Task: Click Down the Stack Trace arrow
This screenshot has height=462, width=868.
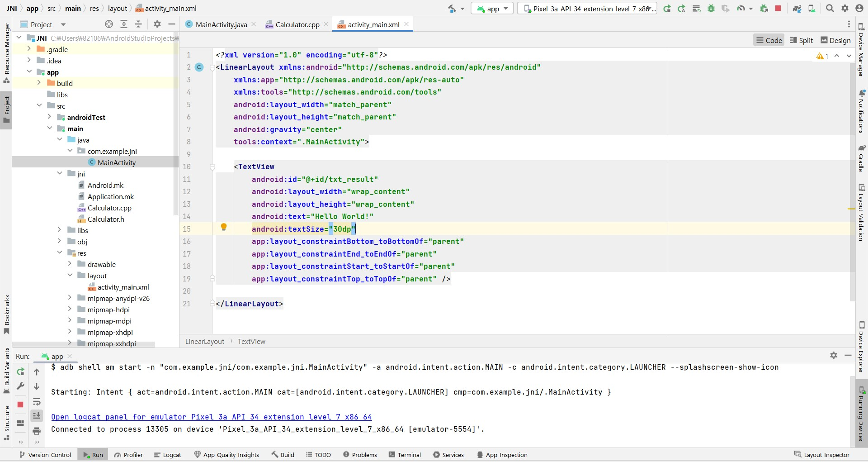Action: pyautogui.click(x=37, y=386)
